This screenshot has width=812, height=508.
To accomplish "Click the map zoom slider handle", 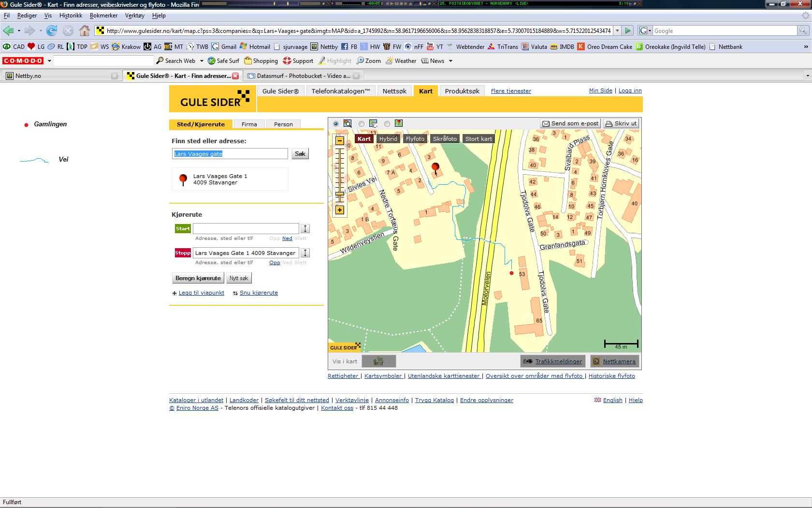I will pos(340,194).
